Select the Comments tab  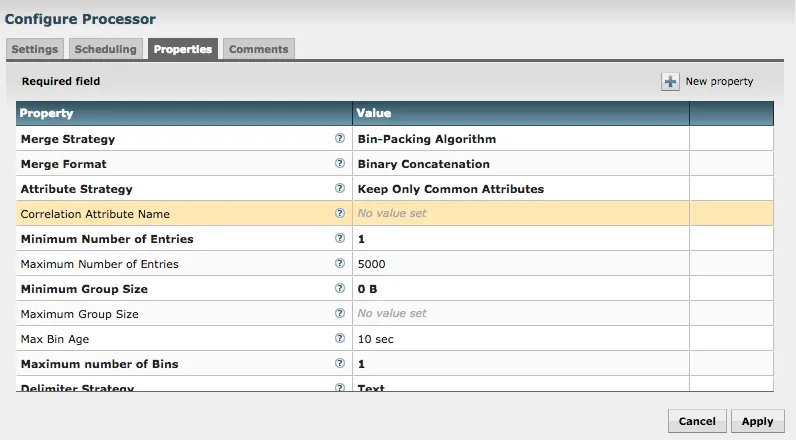pyautogui.click(x=258, y=49)
